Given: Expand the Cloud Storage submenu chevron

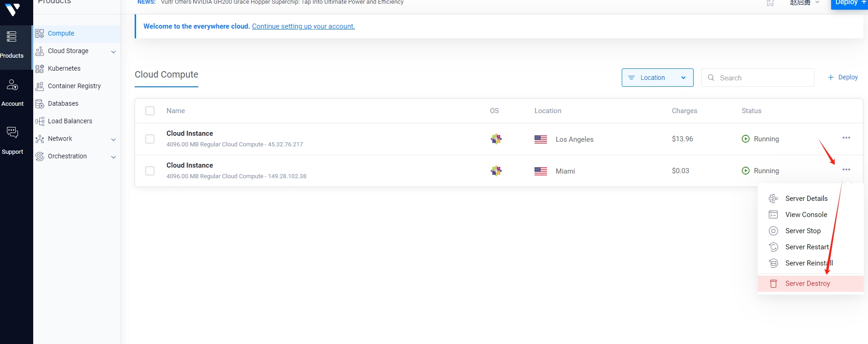Looking at the screenshot, I should 113,52.
